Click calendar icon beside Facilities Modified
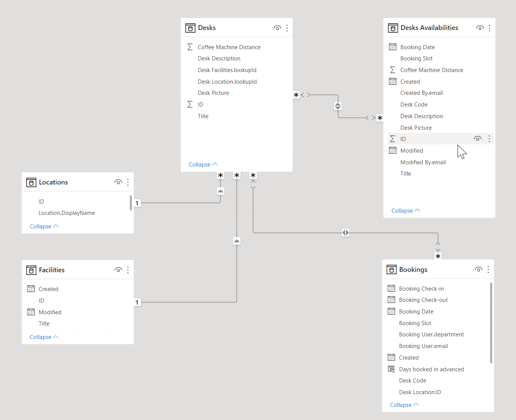The width and height of the screenshot is (516, 420). pos(31,312)
